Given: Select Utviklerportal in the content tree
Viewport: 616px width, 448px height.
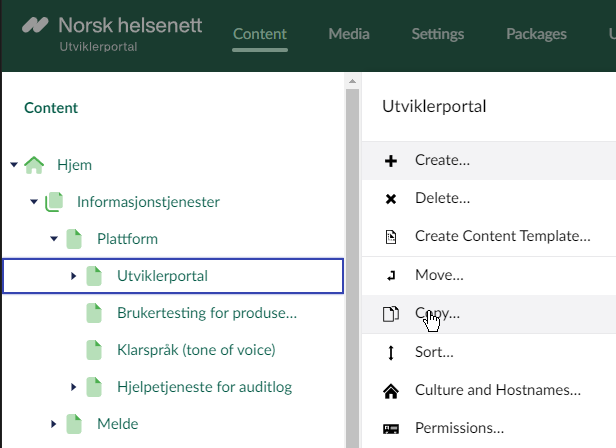Looking at the screenshot, I should 162,276.
